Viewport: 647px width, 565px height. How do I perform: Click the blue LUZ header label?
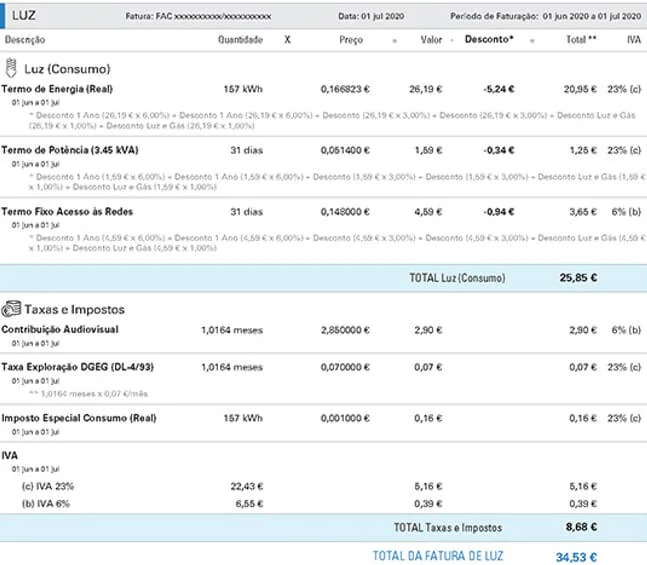(24, 16)
